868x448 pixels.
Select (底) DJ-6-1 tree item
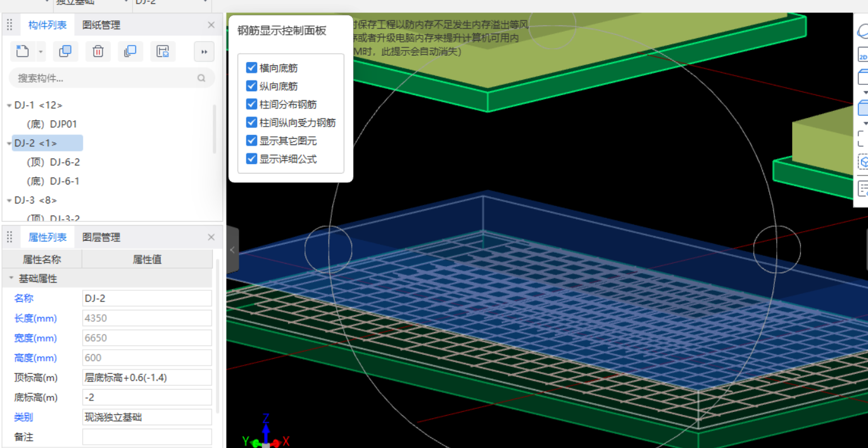[x=53, y=181]
